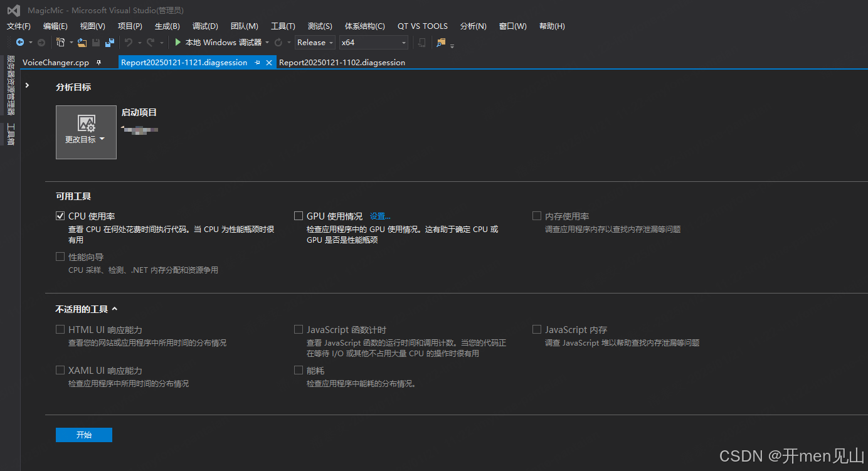Click the Redo arrow icon
This screenshot has height=471, width=868.
pos(151,43)
